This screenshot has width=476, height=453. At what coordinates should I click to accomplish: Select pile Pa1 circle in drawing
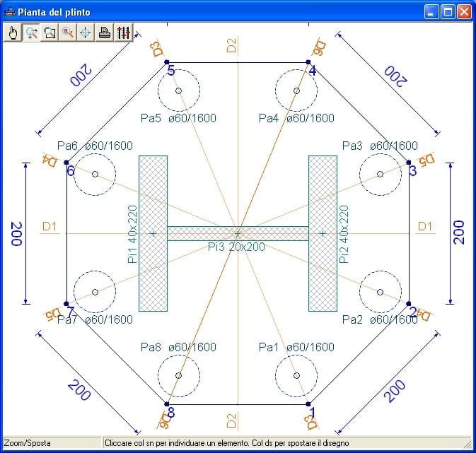tap(296, 375)
